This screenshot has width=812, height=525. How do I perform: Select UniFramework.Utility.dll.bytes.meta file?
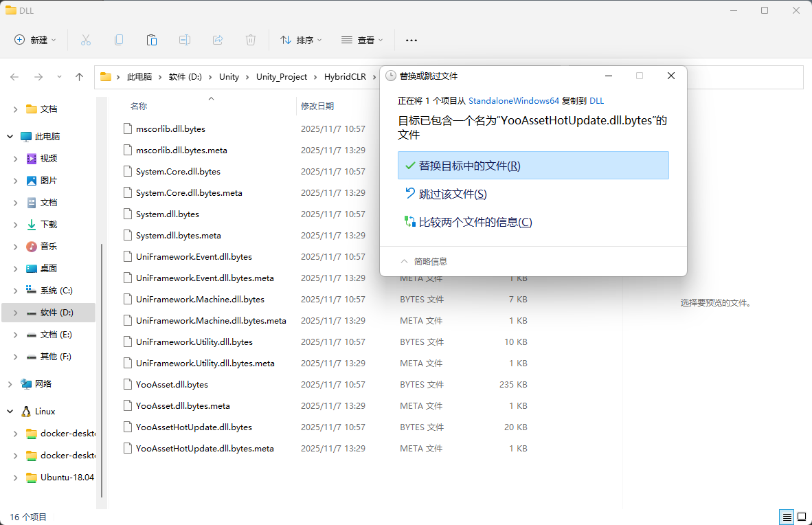pyautogui.click(x=205, y=363)
